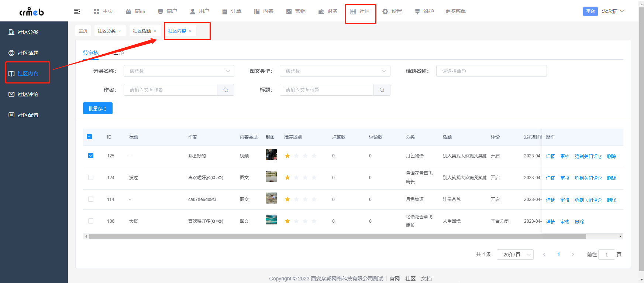
Task: Open the cover thumbnail of row 106
Action: [271, 220]
